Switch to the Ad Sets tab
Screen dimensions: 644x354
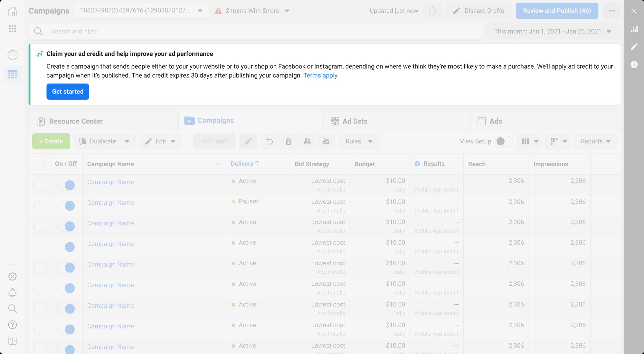click(397, 121)
